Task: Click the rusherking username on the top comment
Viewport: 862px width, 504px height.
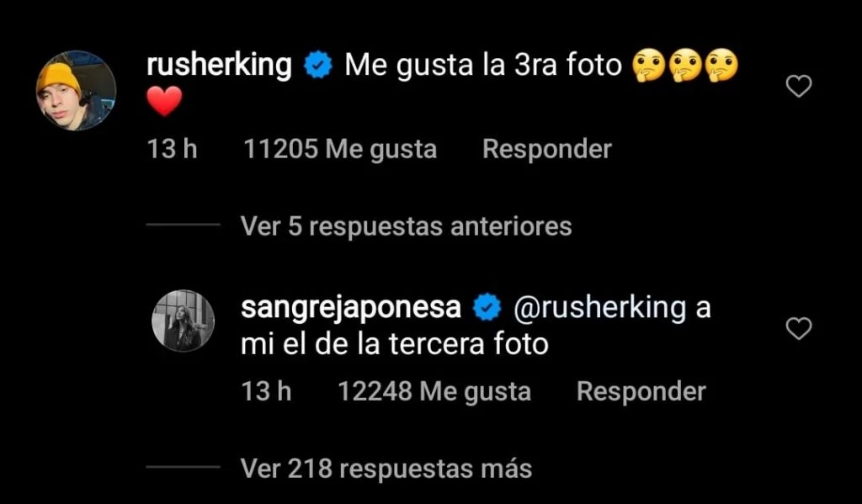Action: coord(220,66)
